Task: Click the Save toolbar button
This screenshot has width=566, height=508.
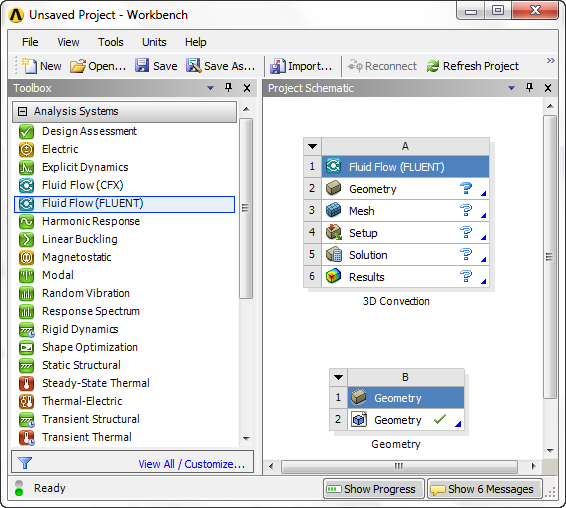Action: point(156,66)
